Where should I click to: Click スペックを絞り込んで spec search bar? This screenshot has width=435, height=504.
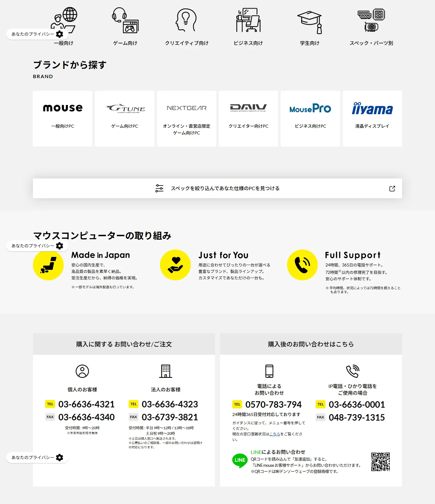[x=217, y=188]
